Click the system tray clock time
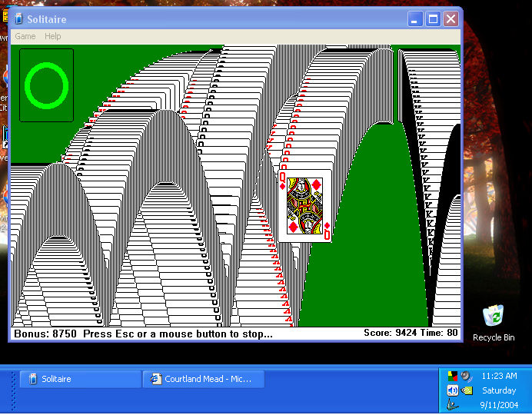 tap(498, 377)
